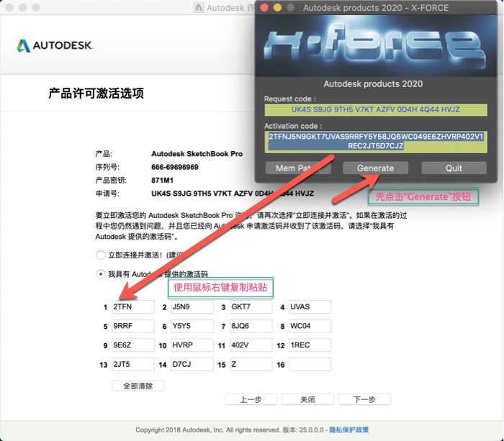Click the X-FORCE banner image
The height and width of the screenshot is (441, 504).
[x=376, y=46]
